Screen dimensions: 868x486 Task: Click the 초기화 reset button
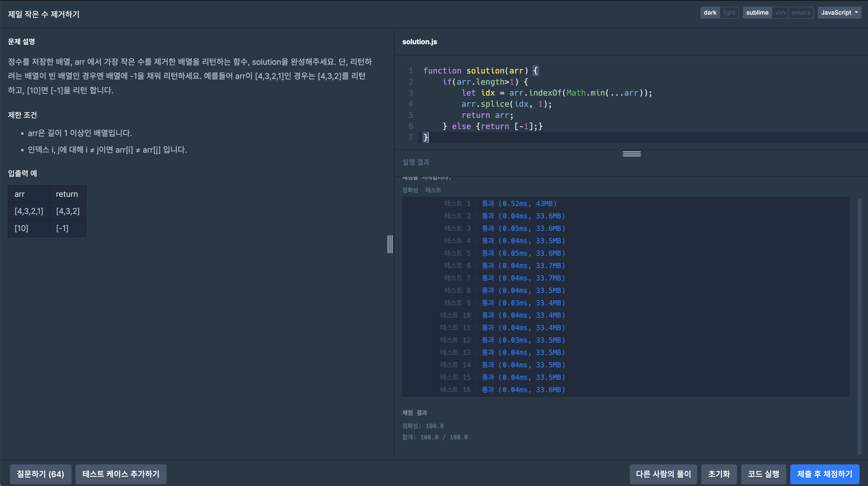[x=719, y=474]
